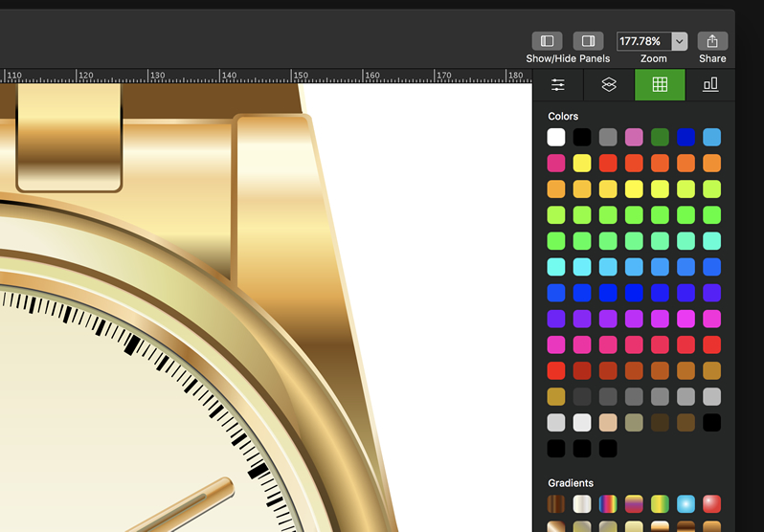The image size is (764, 532).
Task: Pick the pink swatch in first row
Action: click(x=634, y=137)
